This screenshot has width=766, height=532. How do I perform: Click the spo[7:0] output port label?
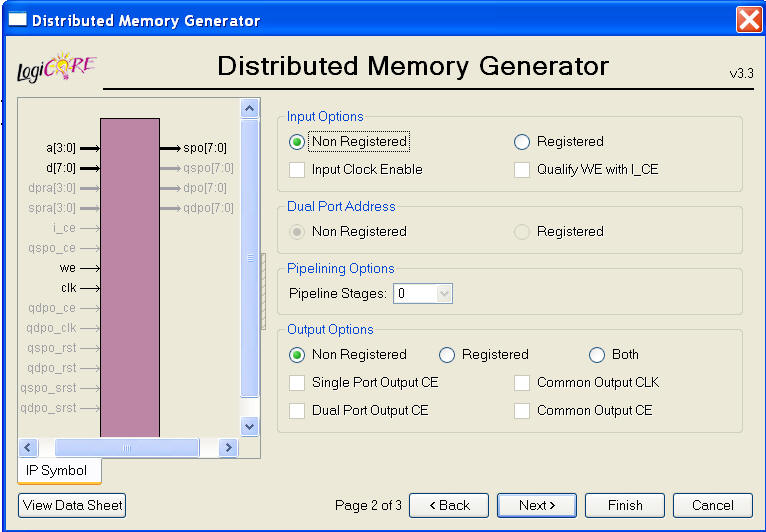205,148
